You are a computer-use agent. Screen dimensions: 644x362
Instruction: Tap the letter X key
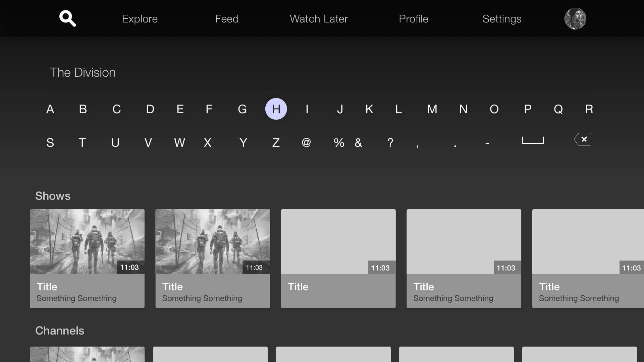[208, 143]
